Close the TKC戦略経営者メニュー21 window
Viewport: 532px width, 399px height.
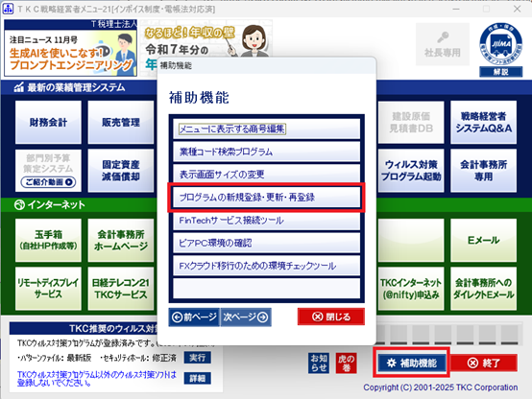(517, 9)
